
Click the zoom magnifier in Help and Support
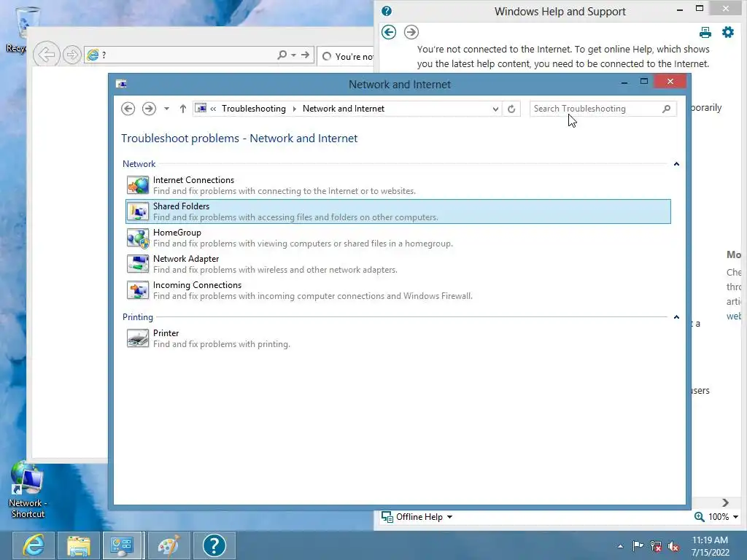click(699, 517)
